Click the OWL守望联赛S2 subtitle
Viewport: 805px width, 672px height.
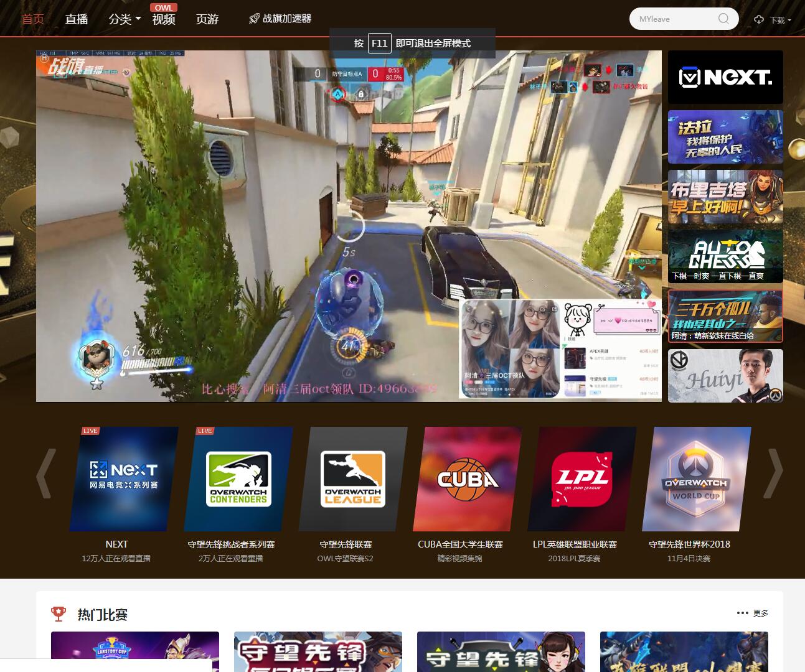pos(346,559)
